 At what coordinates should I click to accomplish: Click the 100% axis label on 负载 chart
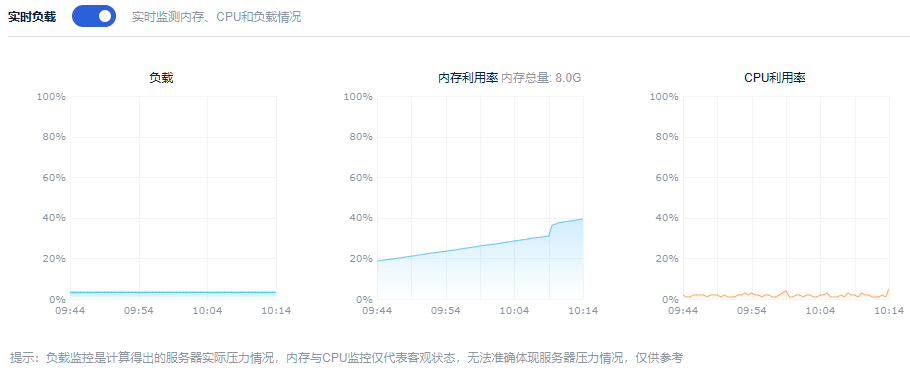click(51, 96)
